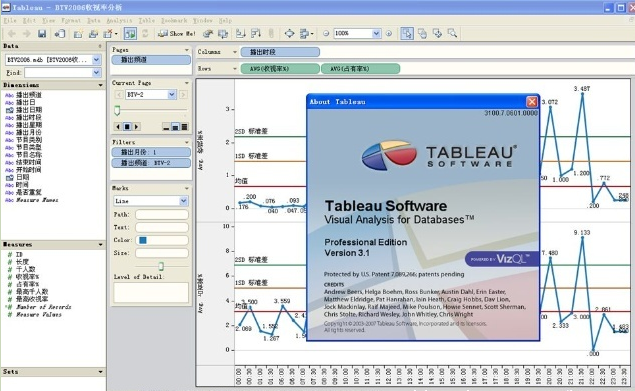Open the Current Page BTV-2 dropdown

tap(172, 94)
